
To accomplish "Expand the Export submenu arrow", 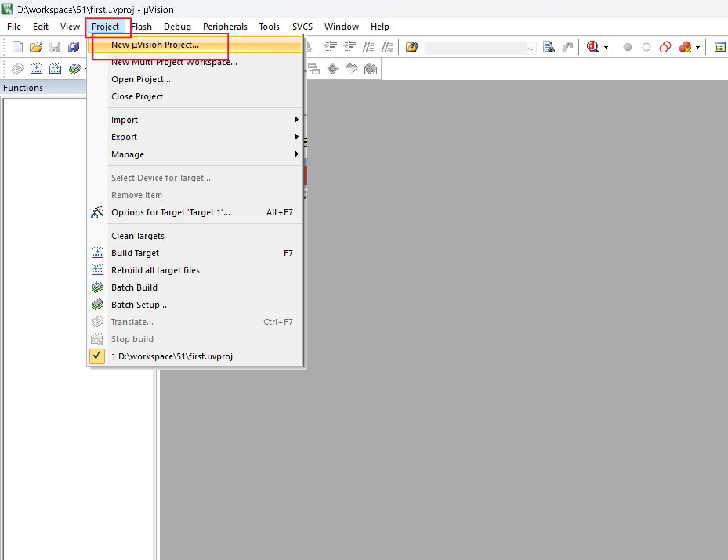I will tap(296, 137).
